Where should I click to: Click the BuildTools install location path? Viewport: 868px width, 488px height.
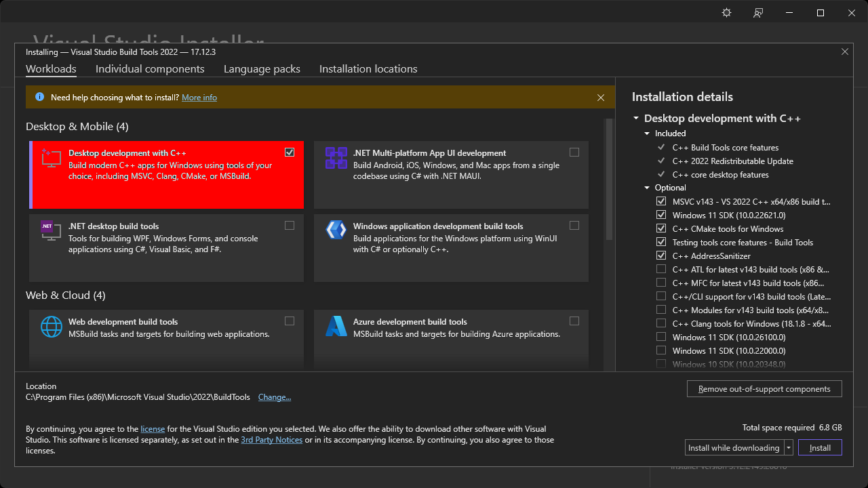[138, 397]
